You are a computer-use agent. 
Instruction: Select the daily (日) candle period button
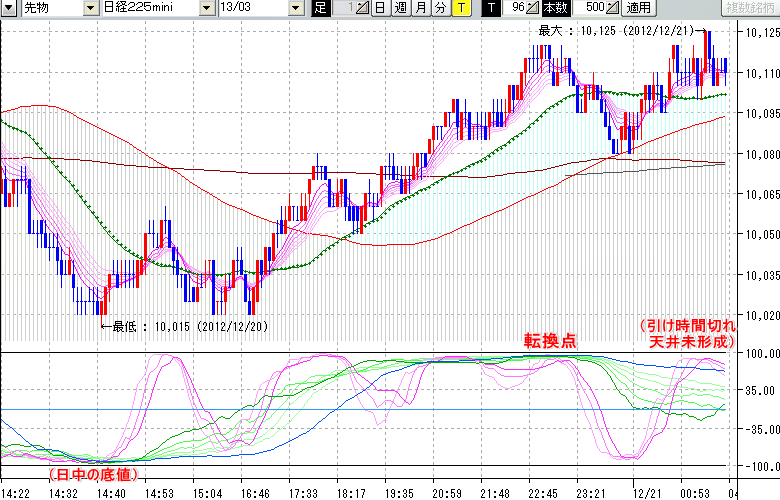coord(380,8)
